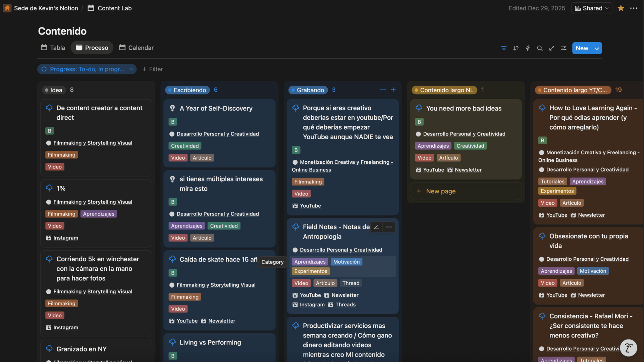Switch to the Calendar view tab
The width and height of the screenshot is (644, 362).
click(136, 48)
